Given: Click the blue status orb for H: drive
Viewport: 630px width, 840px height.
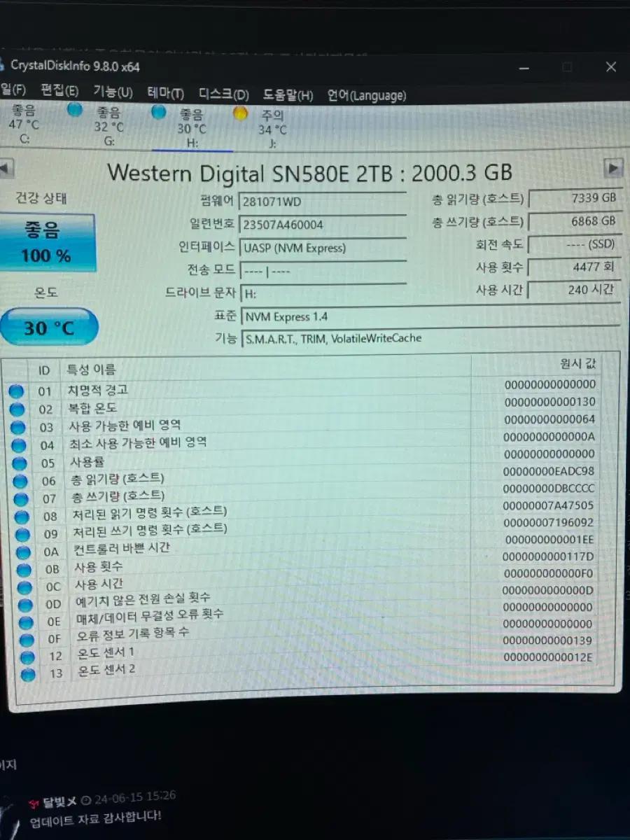Looking at the screenshot, I should [159, 111].
